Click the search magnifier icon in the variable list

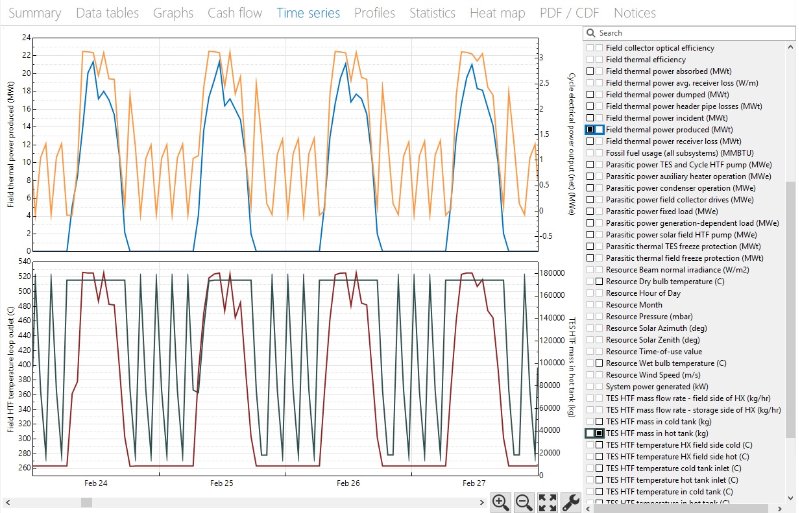pos(590,33)
